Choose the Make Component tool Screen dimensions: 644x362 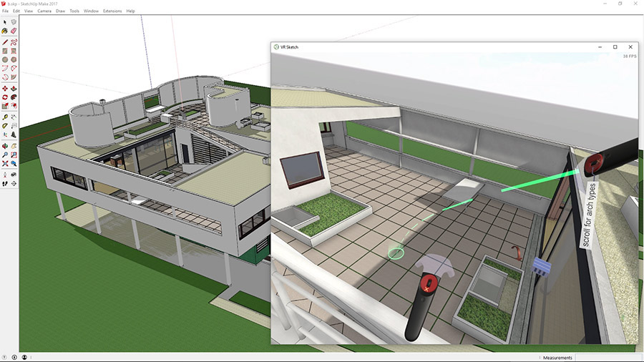14,22
